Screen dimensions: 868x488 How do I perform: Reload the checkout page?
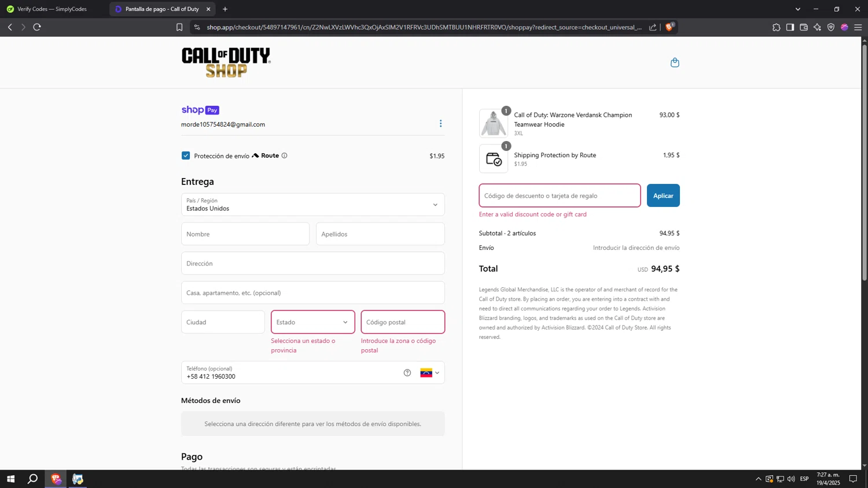(x=37, y=27)
